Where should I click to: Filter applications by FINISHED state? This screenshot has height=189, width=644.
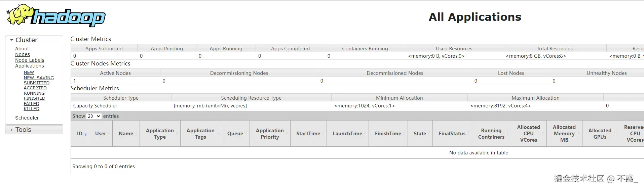pos(35,98)
